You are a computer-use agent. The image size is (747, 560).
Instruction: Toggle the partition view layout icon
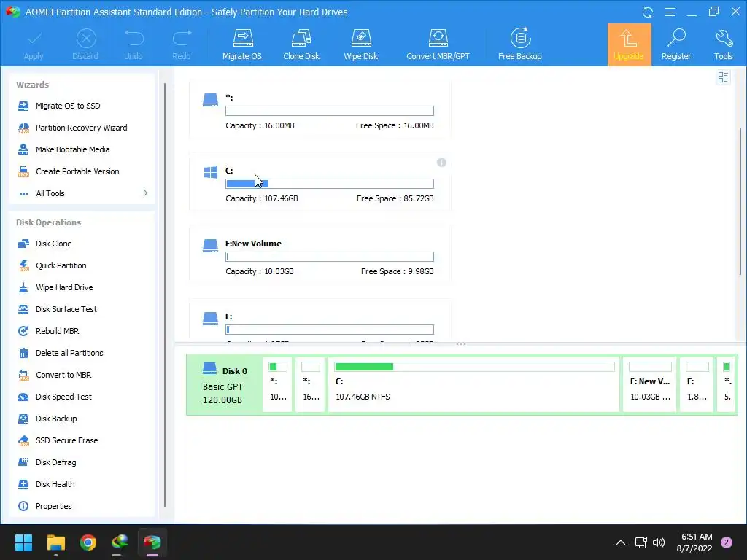[723, 77]
